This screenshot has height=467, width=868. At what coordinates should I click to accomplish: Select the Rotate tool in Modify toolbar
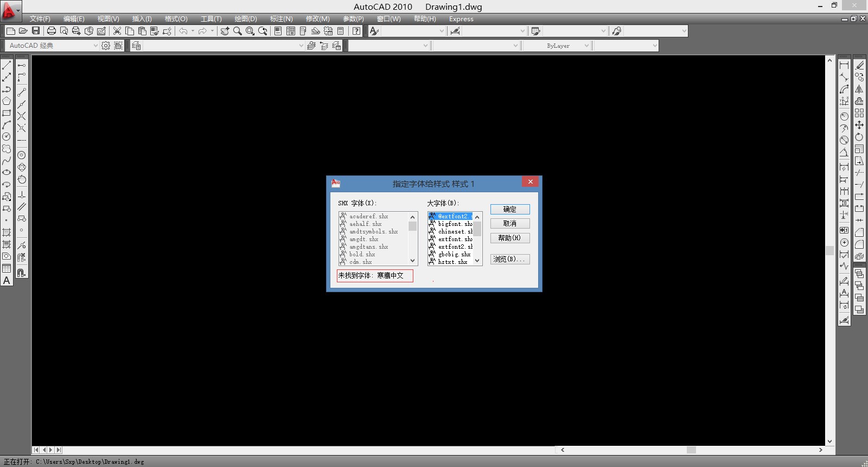859,137
